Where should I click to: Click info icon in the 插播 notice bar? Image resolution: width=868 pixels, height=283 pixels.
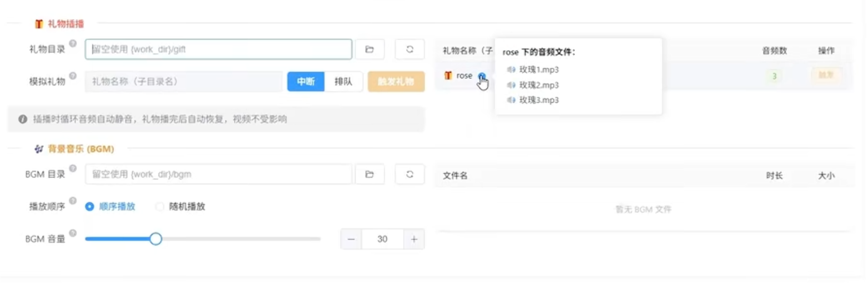pos(23,119)
